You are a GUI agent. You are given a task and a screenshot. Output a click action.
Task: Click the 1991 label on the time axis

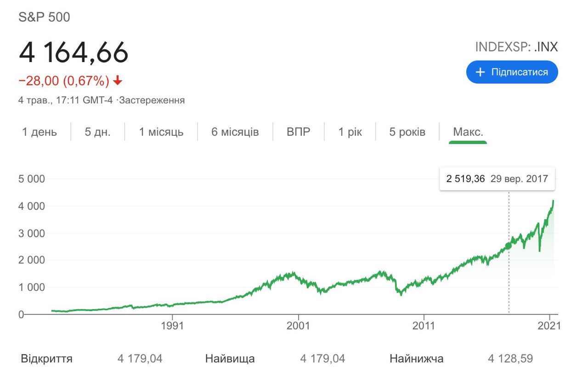tap(172, 326)
